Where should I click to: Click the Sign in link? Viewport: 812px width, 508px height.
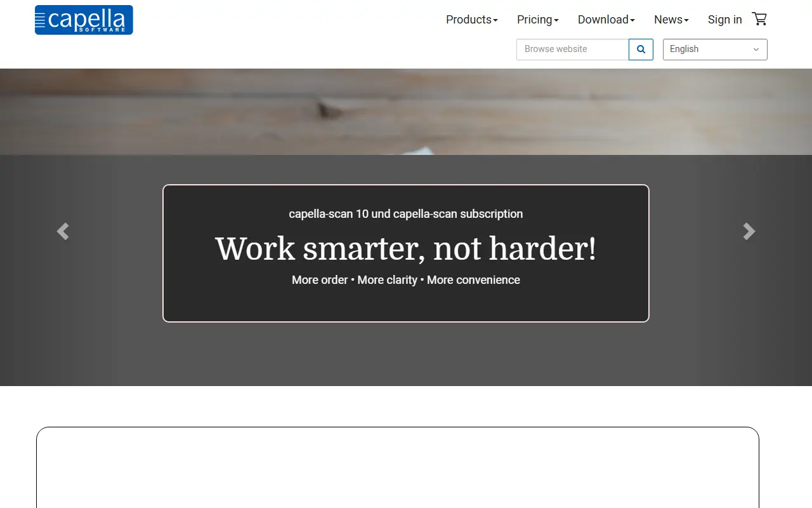click(x=725, y=20)
